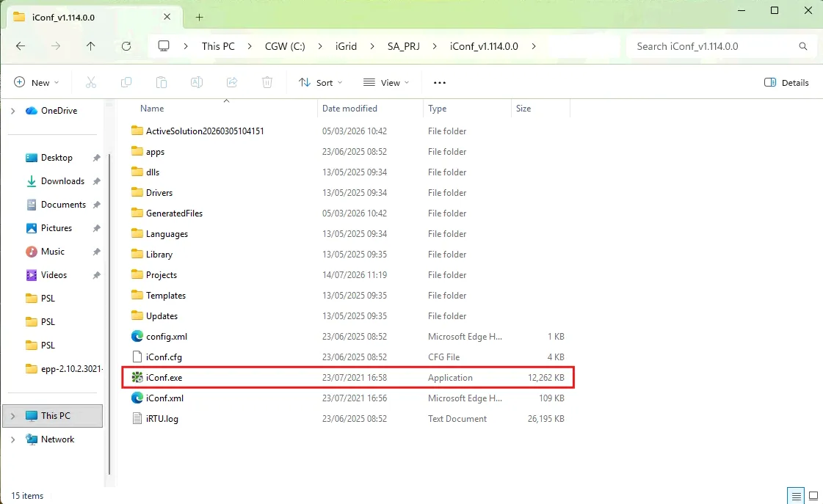
Task: Open the View dropdown menu
Action: click(386, 82)
